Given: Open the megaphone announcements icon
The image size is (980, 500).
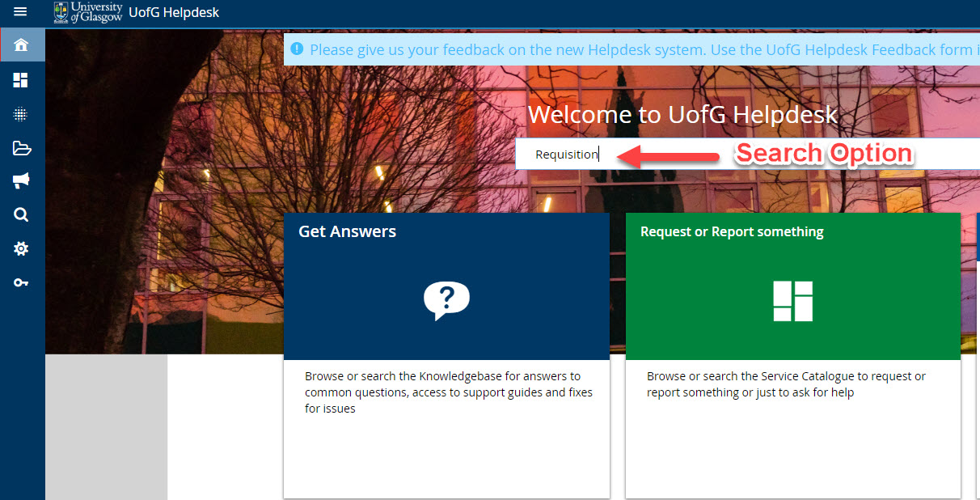Looking at the screenshot, I should pos(21,180).
